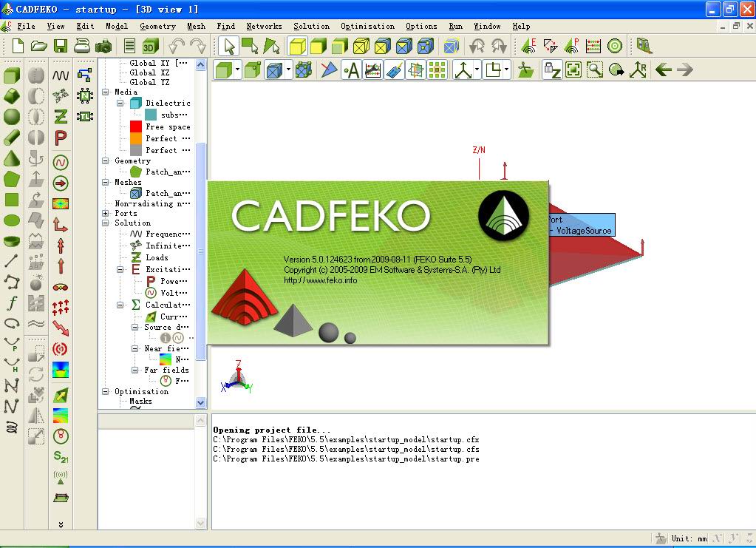Image resolution: width=756 pixels, height=548 pixels.
Task: Create a cone from the left toolbar
Action: (x=12, y=158)
